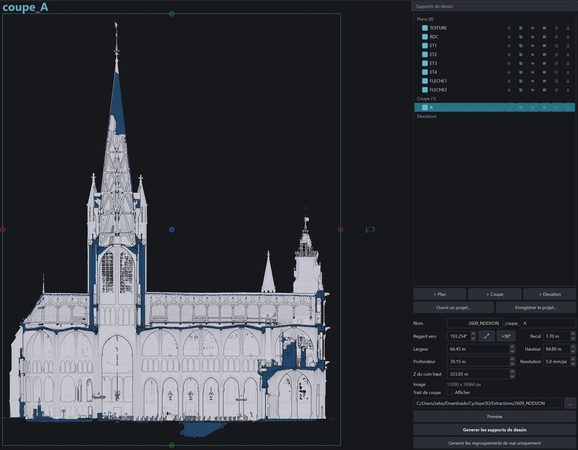Click the Recul value stepper arrows
This screenshot has height=450, width=578.
pyautogui.click(x=573, y=336)
